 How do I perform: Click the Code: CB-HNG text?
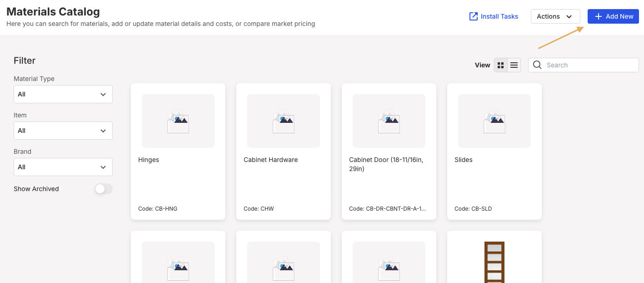[158, 209]
